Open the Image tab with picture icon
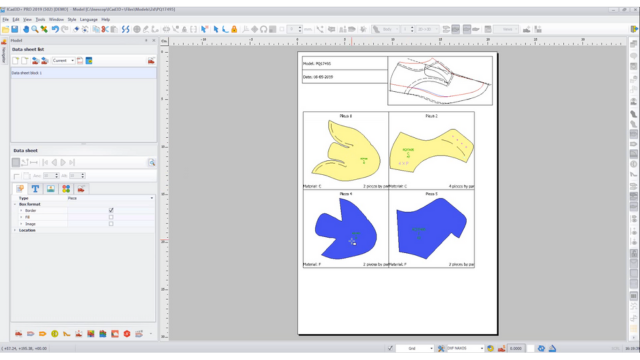Viewport: 640px width, 360px height. pos(51,189)
